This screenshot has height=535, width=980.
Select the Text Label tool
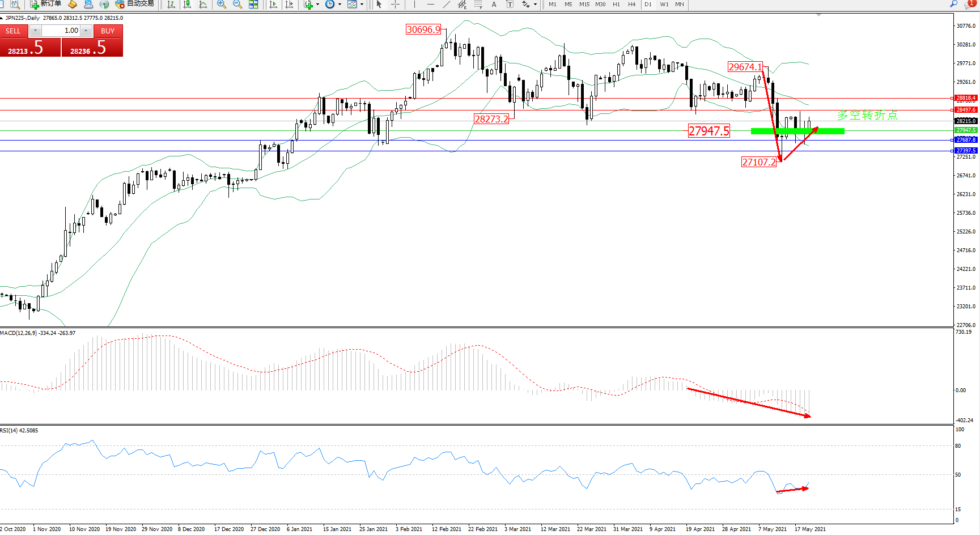coord(510,5)
